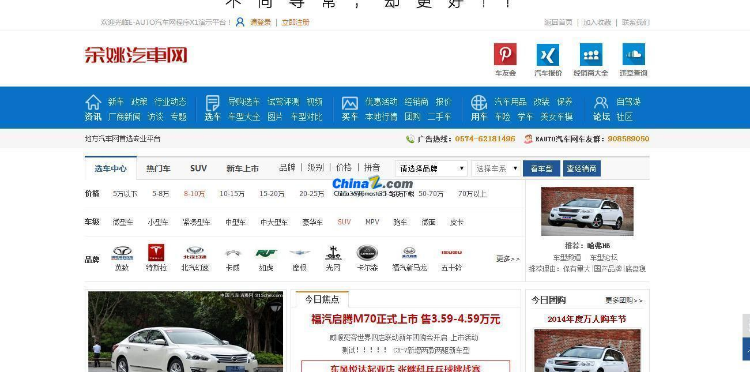The width and height of the screenshot is (750, 372).
Task: Switch to the 选车中心 tab
Action: coord(110,168)
